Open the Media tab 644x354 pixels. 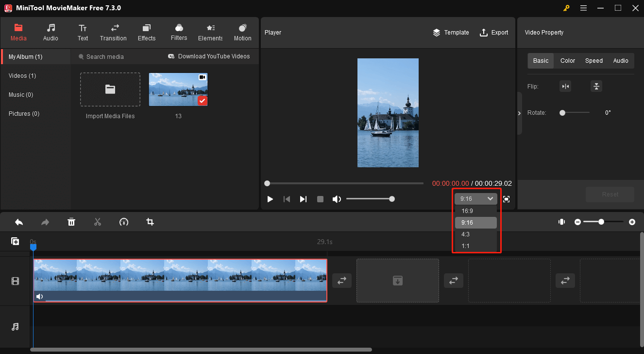click(18, 32)
